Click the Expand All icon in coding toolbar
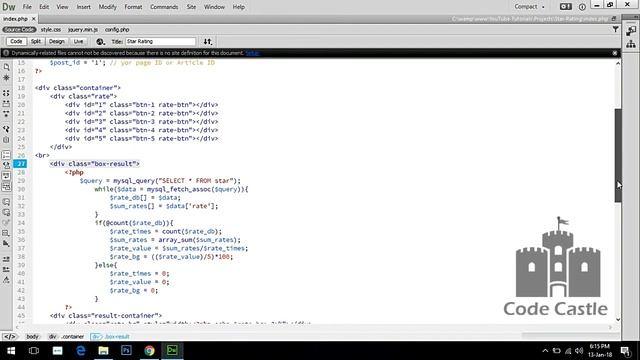 coord(6,114)
